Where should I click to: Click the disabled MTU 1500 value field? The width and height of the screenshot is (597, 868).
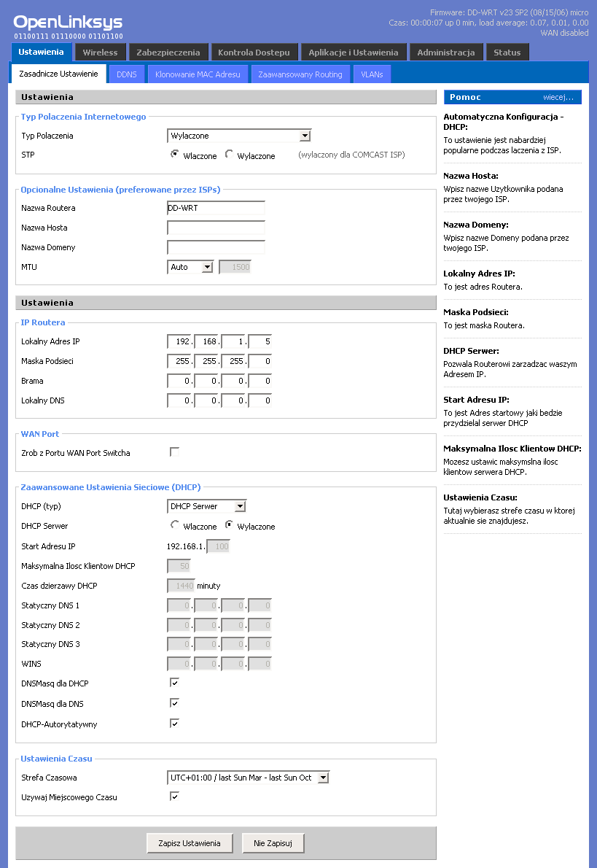235,267
